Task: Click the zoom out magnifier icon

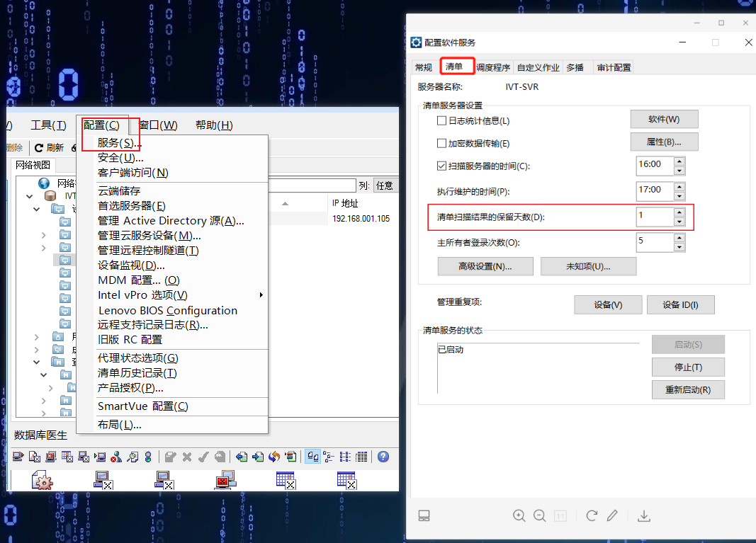Action: click(x=539, y=515)
